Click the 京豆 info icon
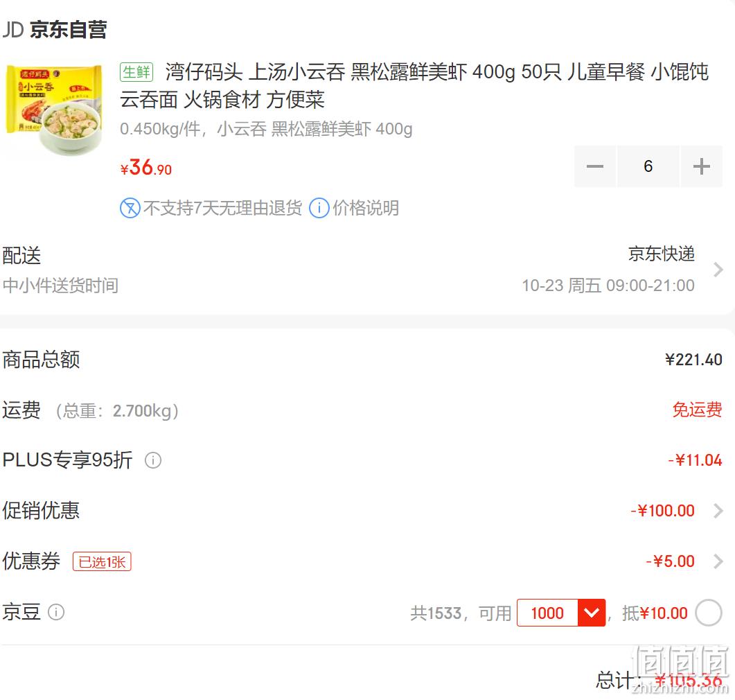Image resolution: width=735 pixels, height=700 pixels. [x=56, y=612]
